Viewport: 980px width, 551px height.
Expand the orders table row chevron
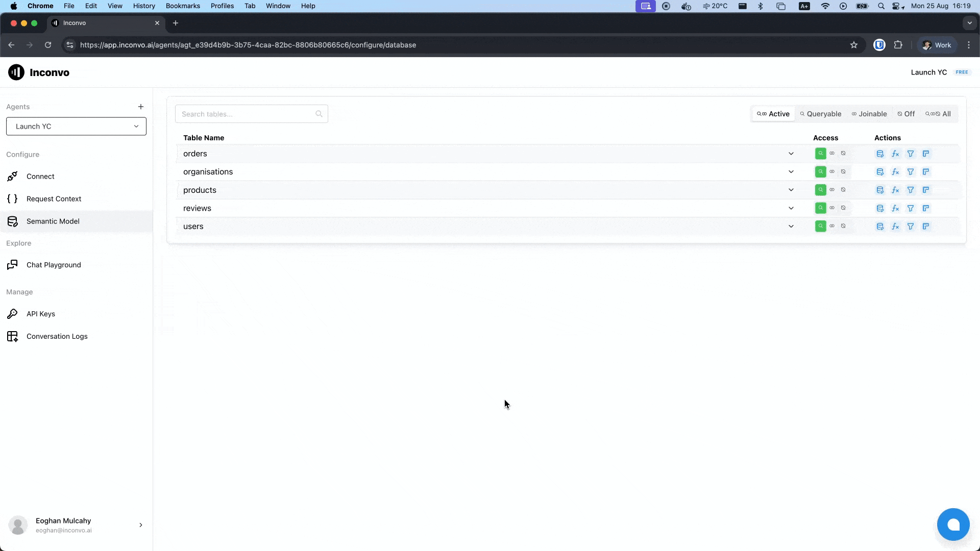pos(791,154)
